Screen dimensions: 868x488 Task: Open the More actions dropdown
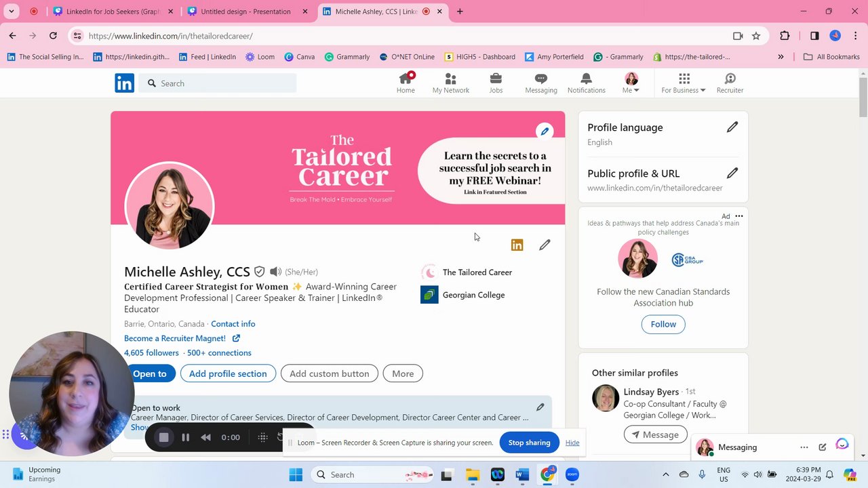point(403,373)
